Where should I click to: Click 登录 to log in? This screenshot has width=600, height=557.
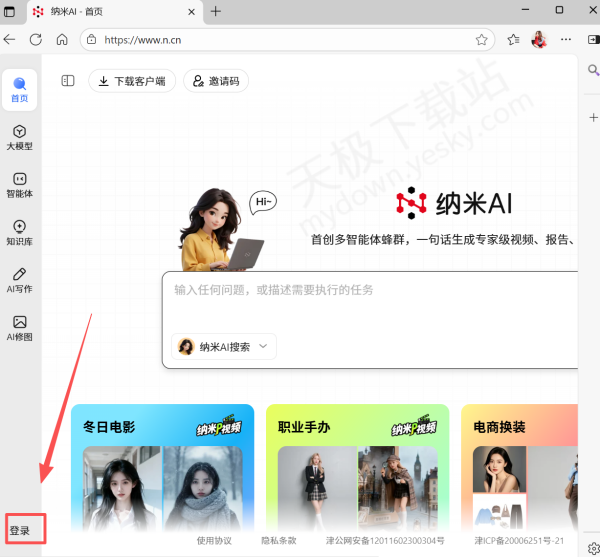[21, 530]
